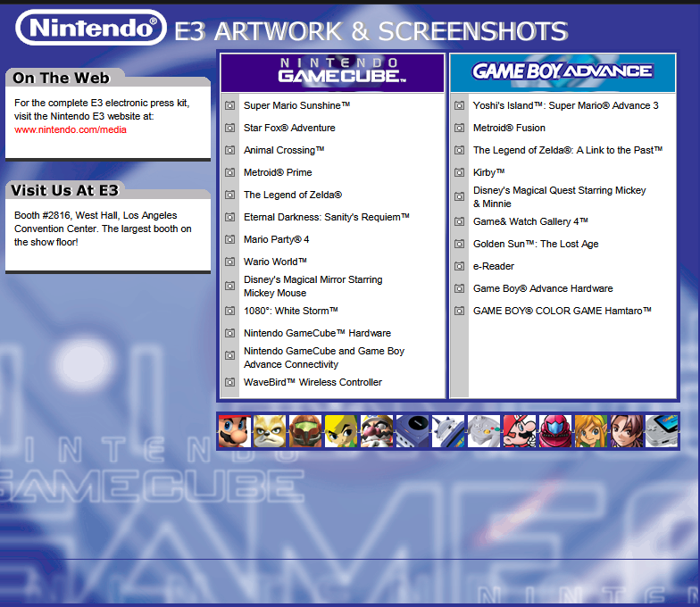
Task: Click the Game Boy Advance header banner
Action: point(562,73)
